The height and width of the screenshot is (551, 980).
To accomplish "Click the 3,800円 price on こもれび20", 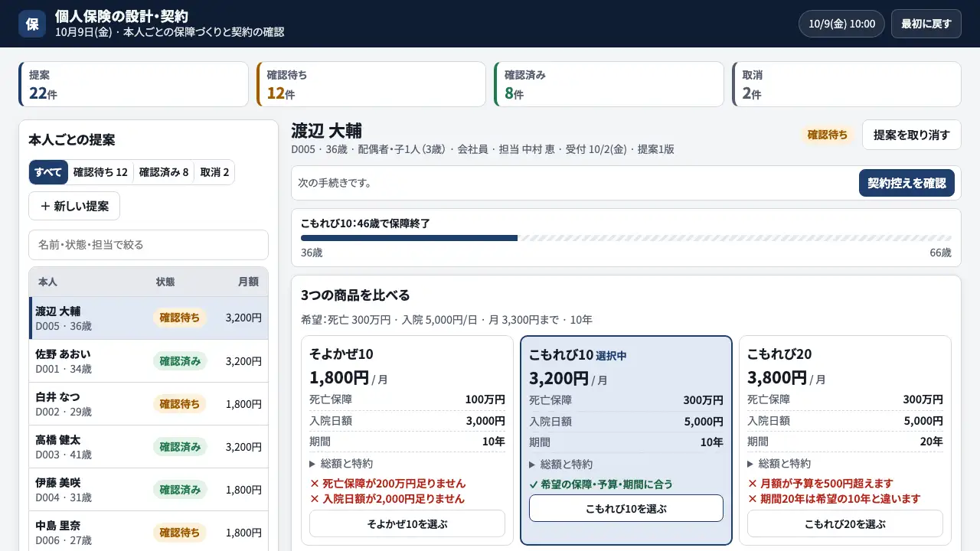I will 777,377.
